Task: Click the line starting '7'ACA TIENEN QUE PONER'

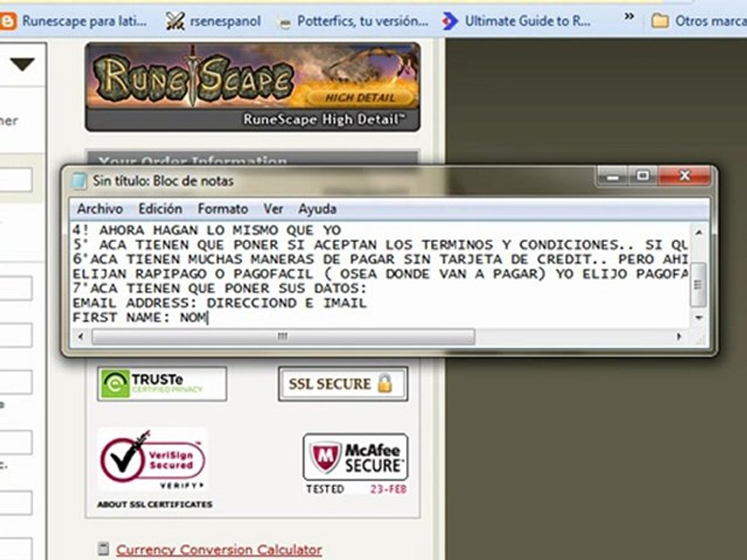Action: pyautogui.click(x=219, y=289)
